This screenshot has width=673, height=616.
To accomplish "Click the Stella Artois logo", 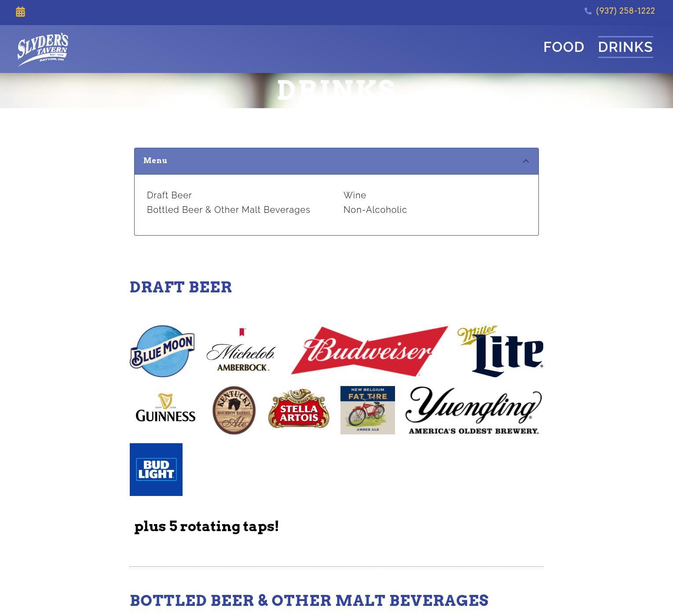I will [x=299, y=408].
